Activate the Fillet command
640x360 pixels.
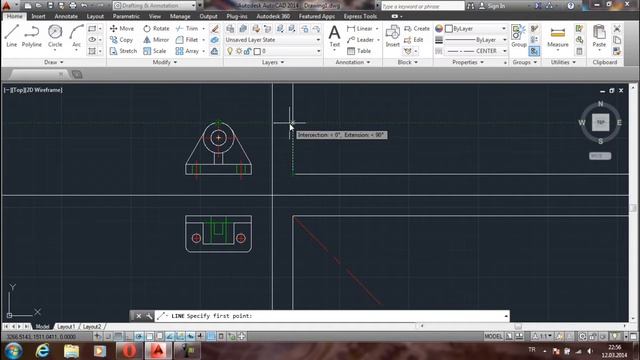pyautogui.click(x=187, y=40)
